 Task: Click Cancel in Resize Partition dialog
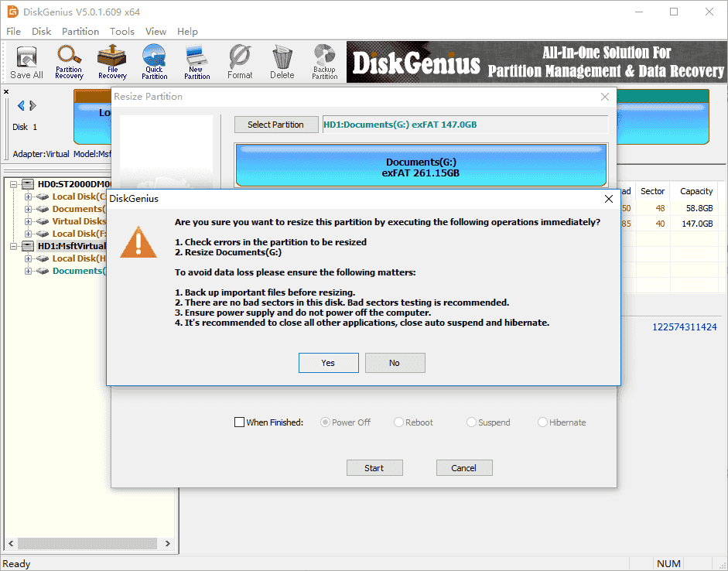(464, 468)
